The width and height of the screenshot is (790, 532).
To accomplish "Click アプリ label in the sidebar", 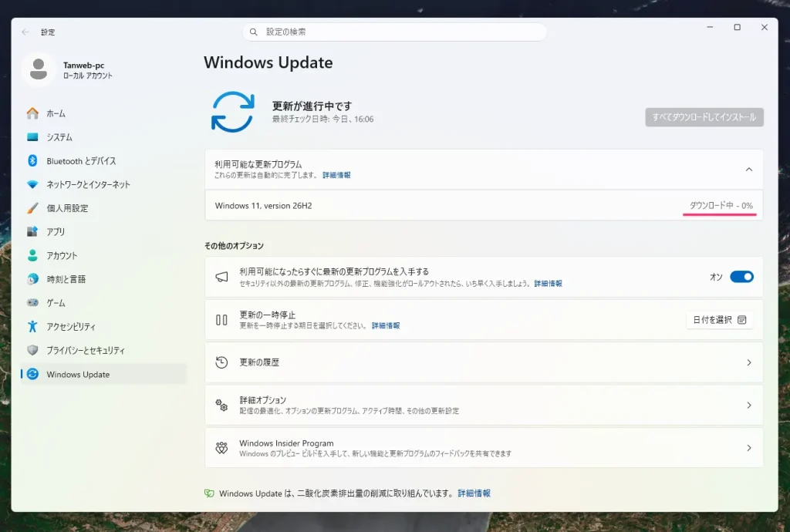I will pos(56,231).
